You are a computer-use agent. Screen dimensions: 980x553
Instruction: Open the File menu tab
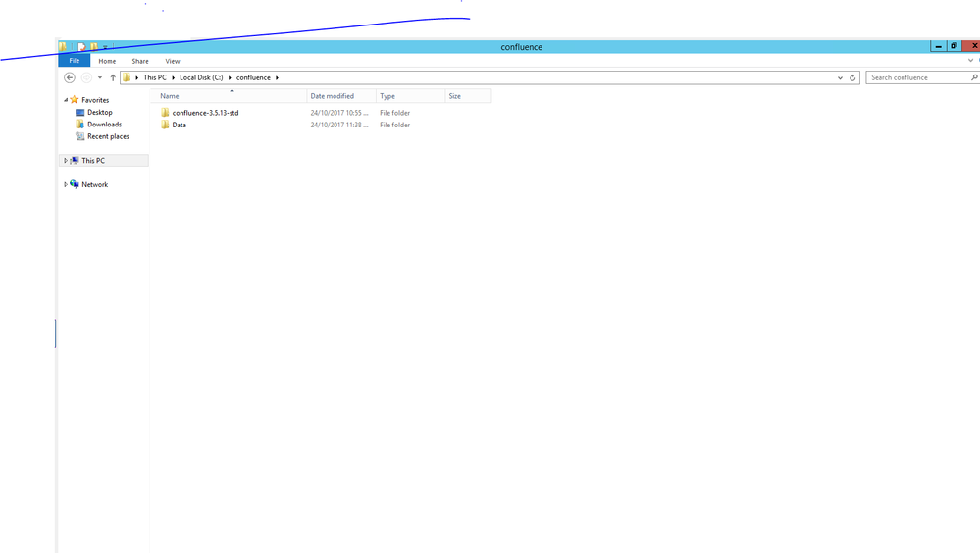(75, 61)
